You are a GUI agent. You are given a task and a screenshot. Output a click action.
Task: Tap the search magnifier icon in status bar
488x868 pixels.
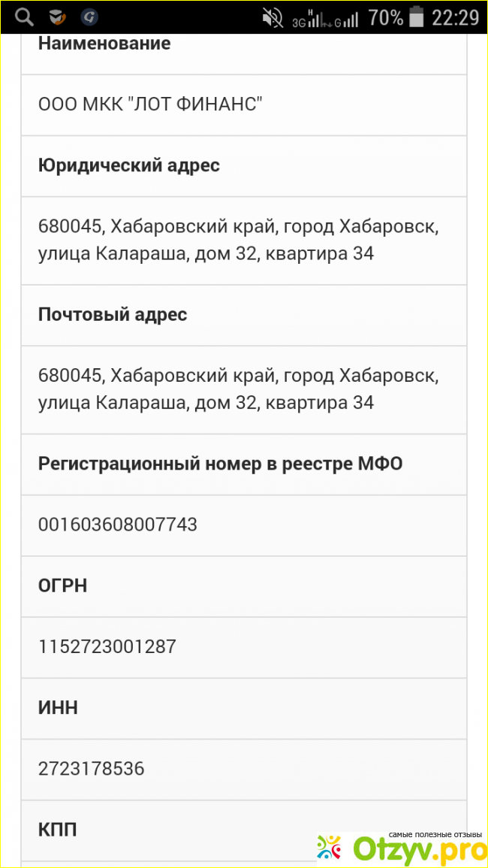click(25, 17)
